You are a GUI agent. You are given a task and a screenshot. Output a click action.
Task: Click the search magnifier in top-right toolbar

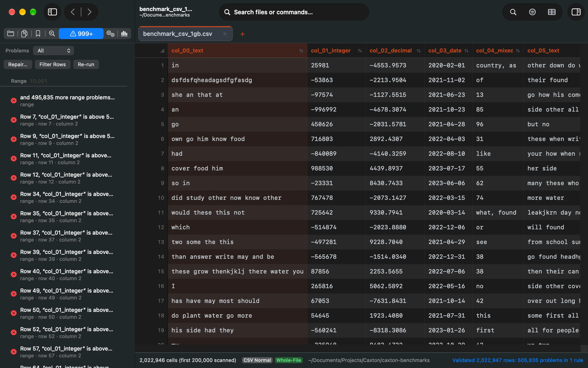(x=513, y=12)
